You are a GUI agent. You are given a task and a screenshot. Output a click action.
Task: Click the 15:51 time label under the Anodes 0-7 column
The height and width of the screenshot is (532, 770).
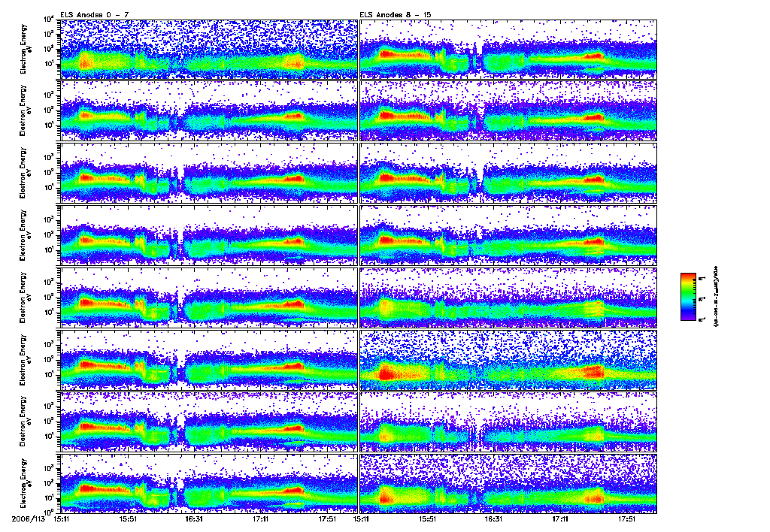tap(128, 518)
